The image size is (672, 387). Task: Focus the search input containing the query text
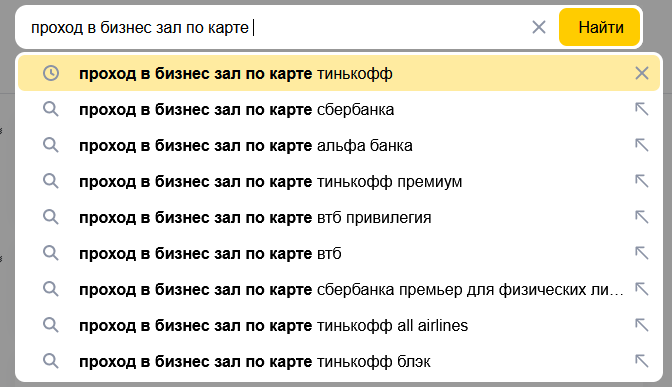[x=274, y=27]
